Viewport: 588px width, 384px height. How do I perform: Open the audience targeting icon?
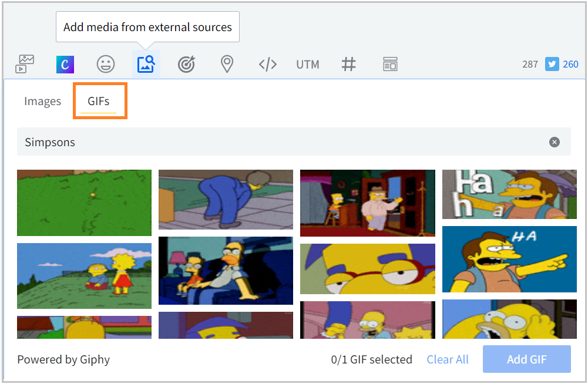pos(186,64)
